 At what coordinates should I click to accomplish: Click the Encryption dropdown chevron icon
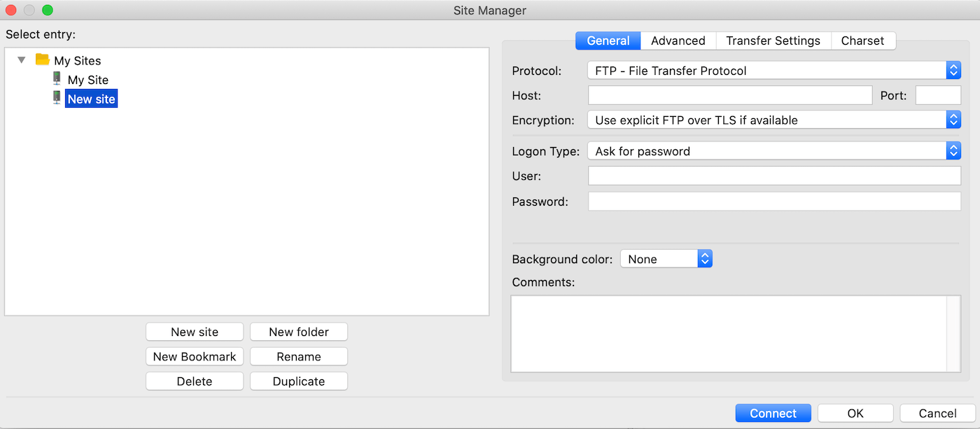(x=953, y=120)
